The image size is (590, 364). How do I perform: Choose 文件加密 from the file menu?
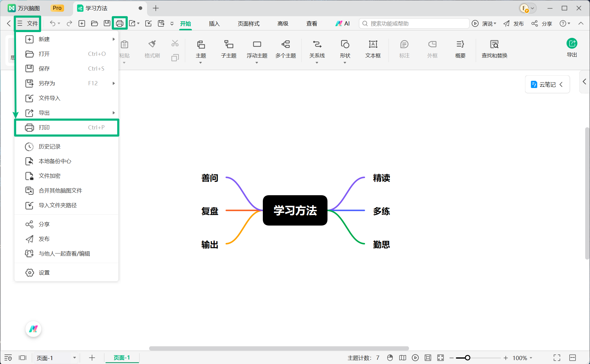coord(67,176)
